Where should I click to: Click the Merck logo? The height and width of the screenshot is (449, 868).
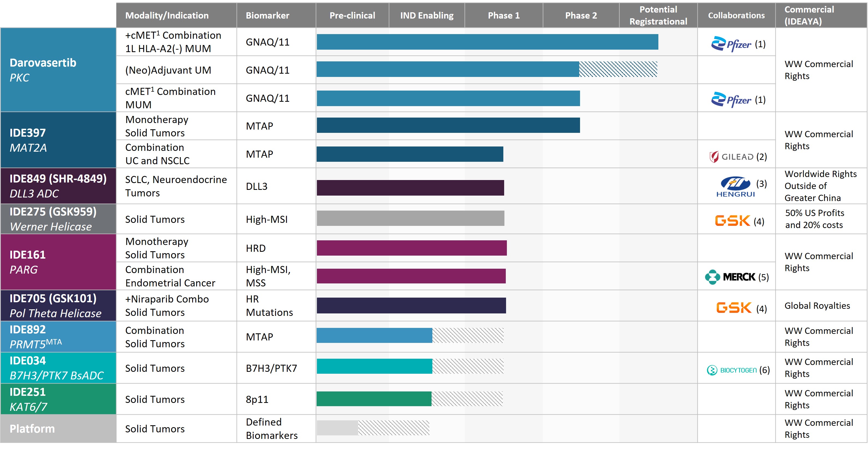tap(730, 277)
